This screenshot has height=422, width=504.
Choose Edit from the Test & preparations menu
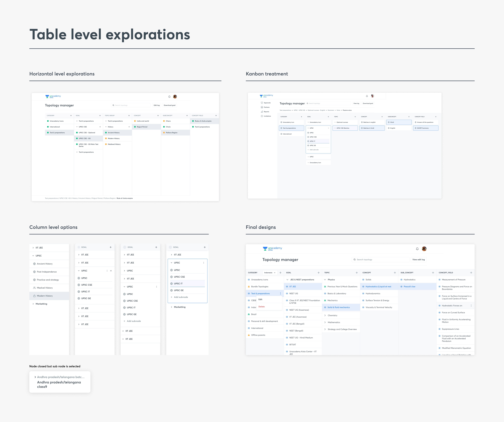coord(260,300)
